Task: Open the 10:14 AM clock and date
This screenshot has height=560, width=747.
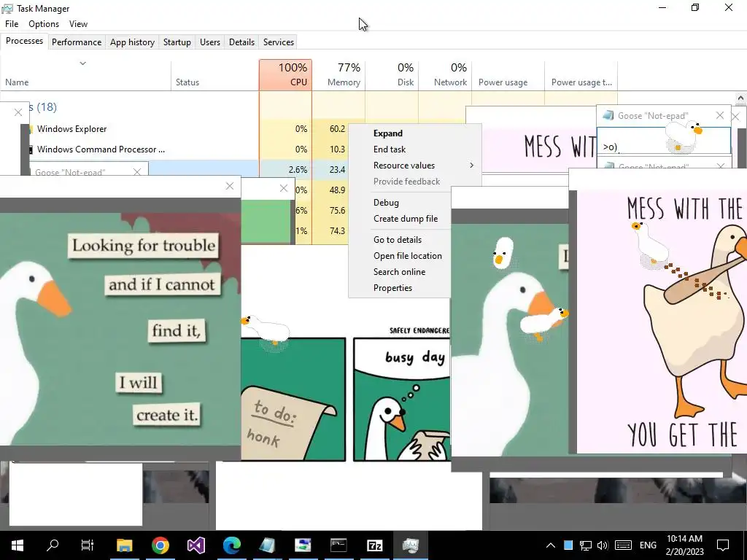Action: (x=684, y=545)
